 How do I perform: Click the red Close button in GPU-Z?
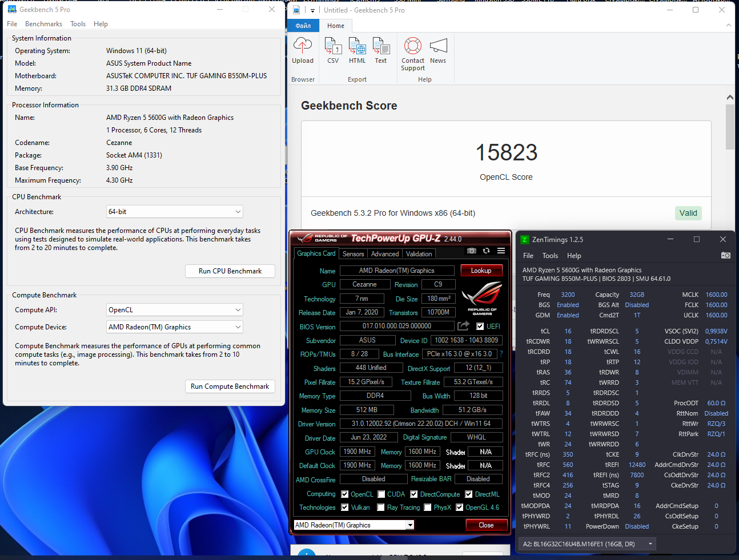click(487, 525)
